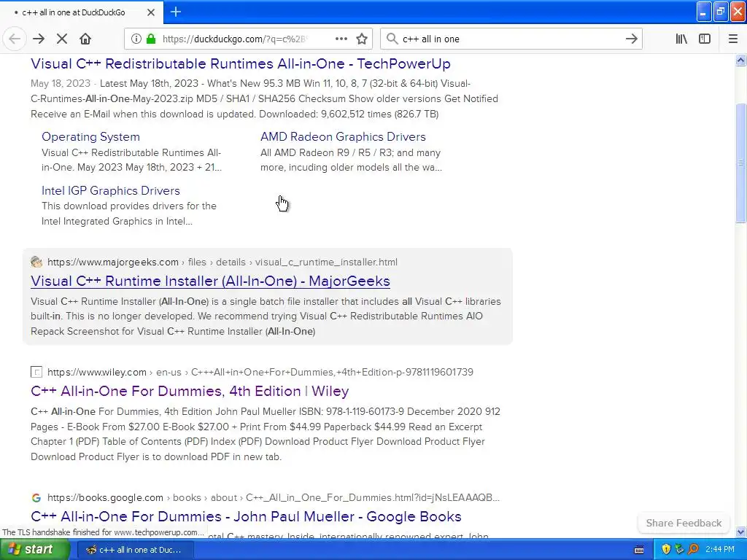The width and height of the screenshot is (747, 560).
Task: Open Visual C++ Redistributable Runtimes TechPowerUp result
Action: 241,64
